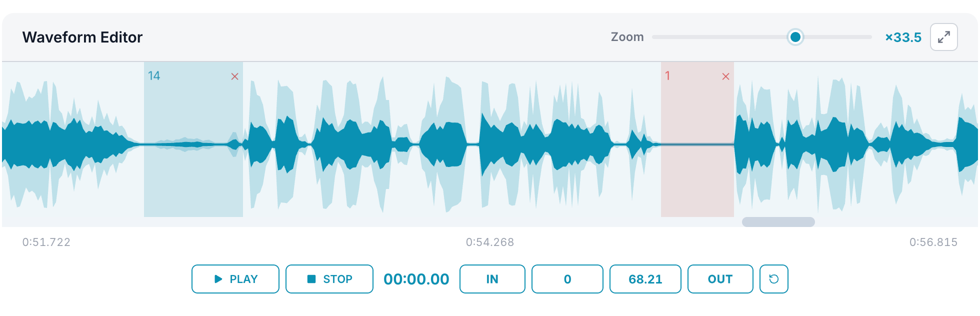The image size is (980, 316).
Task: Click the waveform at the 0:54.268 midpoint
Action: click(490, 144)
